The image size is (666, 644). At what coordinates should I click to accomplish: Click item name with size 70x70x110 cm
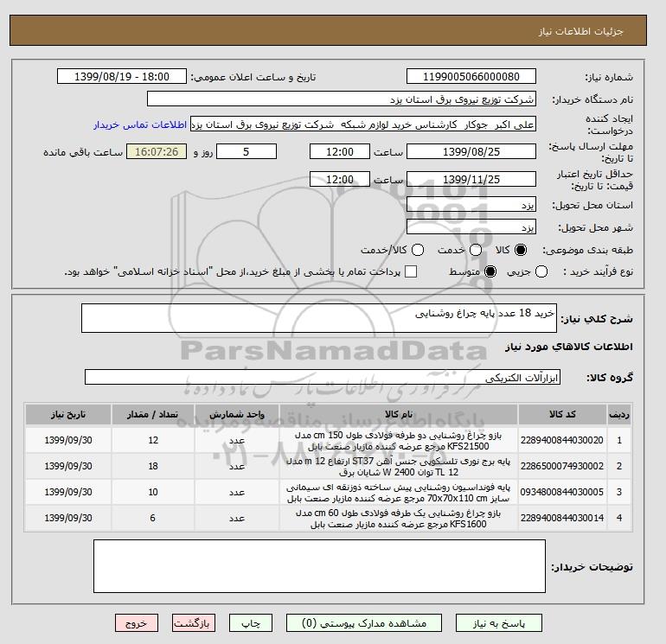[399, 493]
